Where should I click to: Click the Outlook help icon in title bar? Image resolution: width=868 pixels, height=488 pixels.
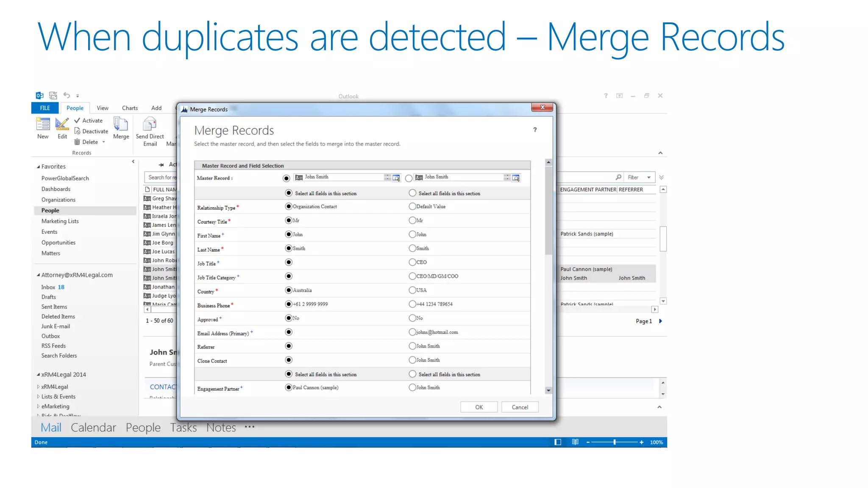point(606,96)
